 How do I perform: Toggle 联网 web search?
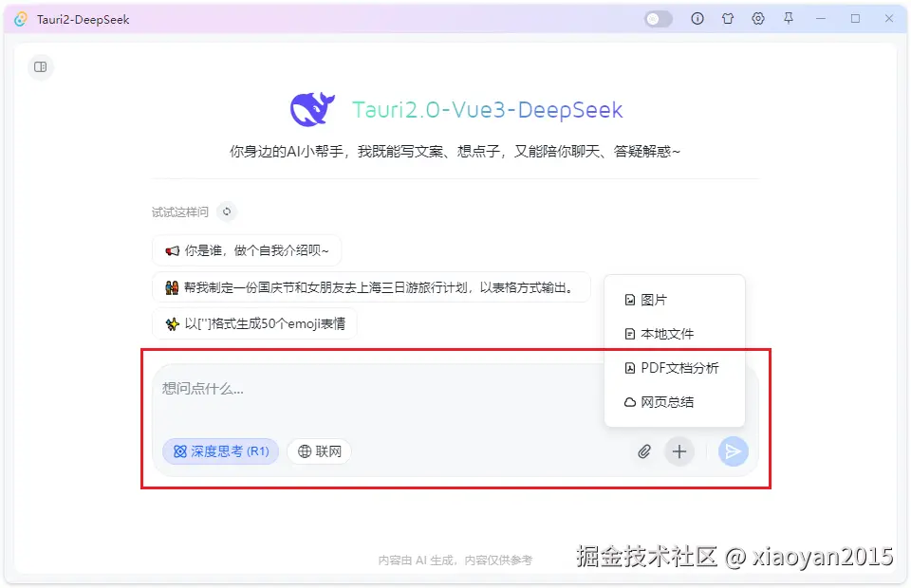pos(319,451)
